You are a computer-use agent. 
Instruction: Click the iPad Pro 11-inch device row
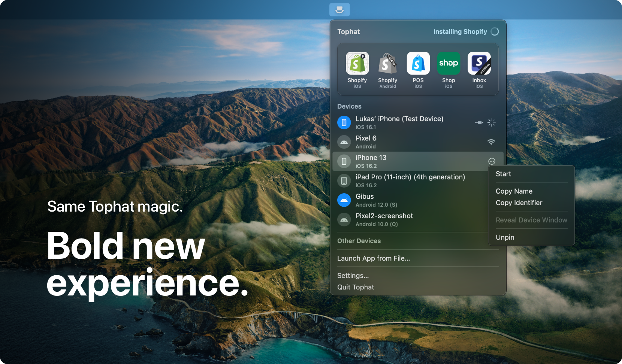410,181
